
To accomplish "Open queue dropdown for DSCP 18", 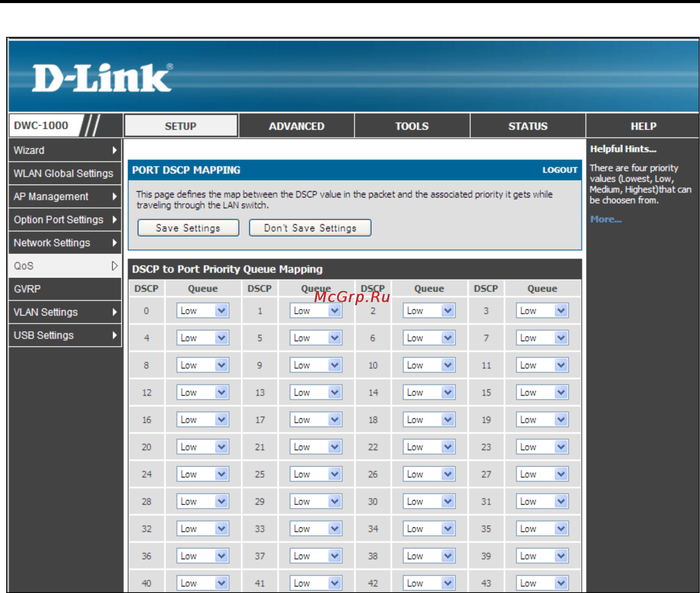I will coord(429,420).
